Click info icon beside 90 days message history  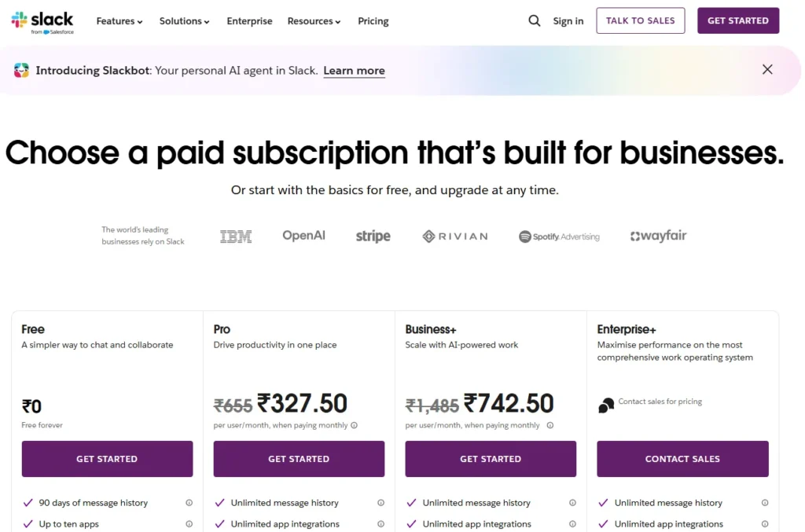tap(189, 503)
